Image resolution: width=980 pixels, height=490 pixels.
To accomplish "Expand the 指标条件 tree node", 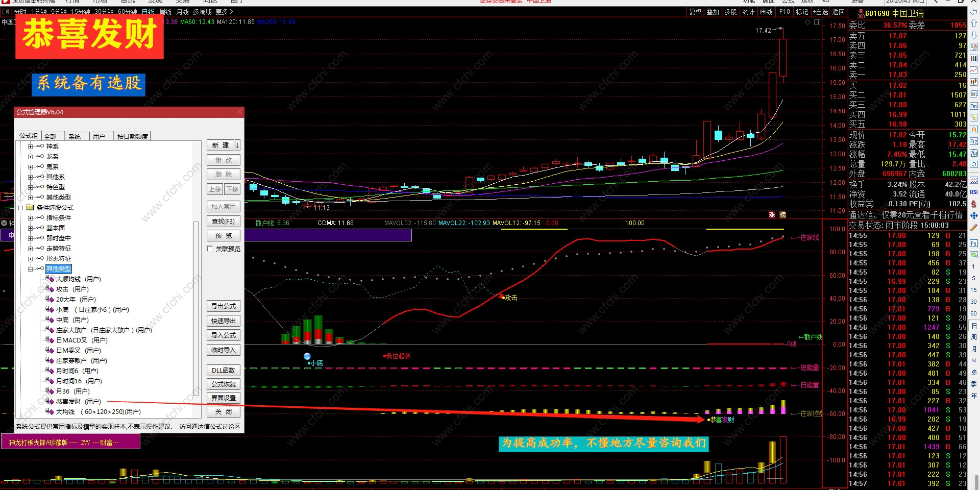I will tap(30, 218).
